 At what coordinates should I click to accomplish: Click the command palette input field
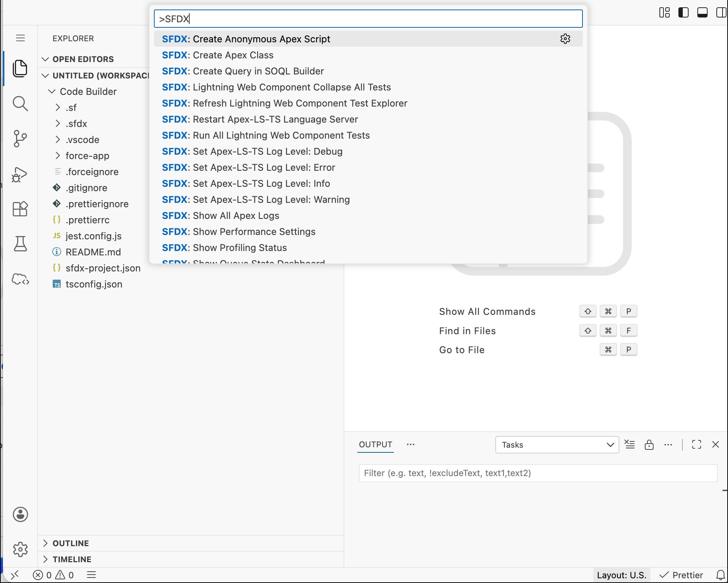(368, 19)
